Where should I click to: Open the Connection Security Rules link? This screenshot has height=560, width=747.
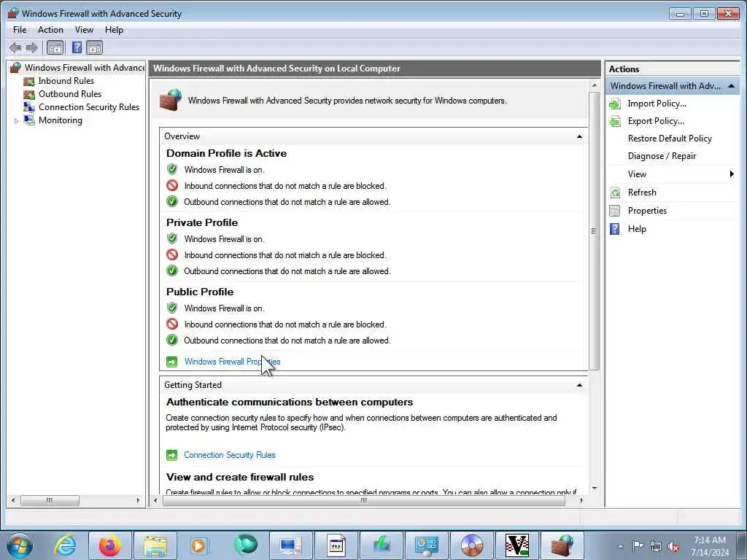tap(230, 455)
